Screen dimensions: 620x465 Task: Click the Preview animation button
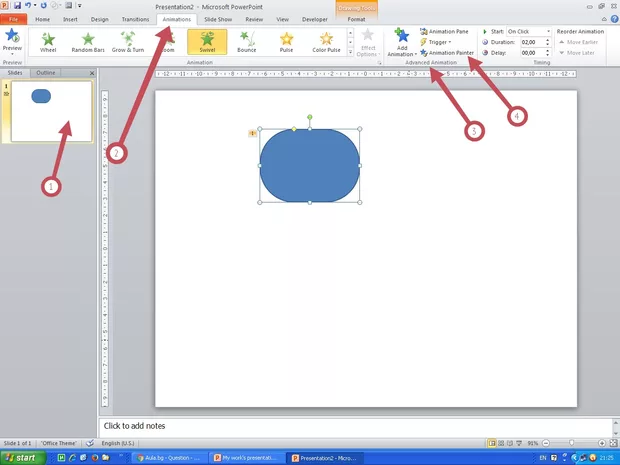click(x=12, y=41)
